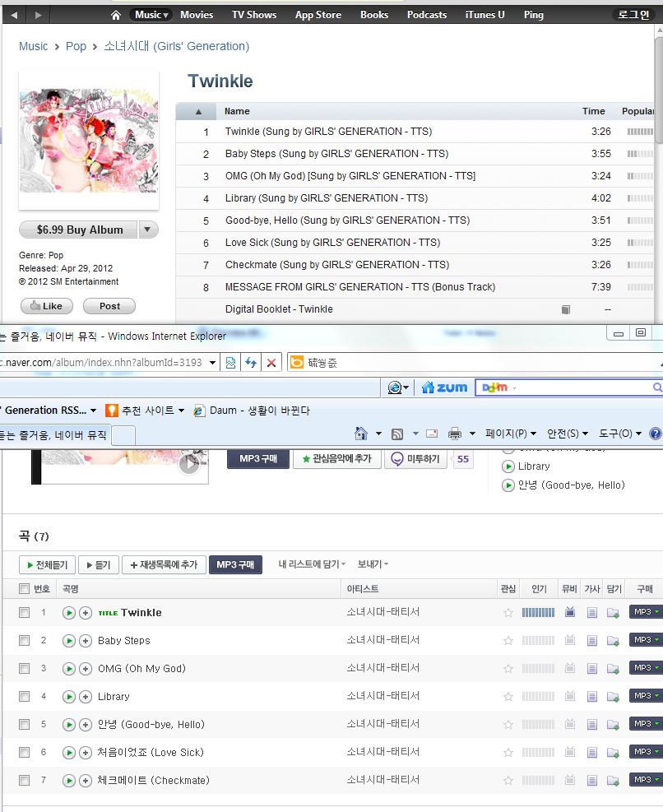Open Music menu in iTunes bar

(151, 15)
